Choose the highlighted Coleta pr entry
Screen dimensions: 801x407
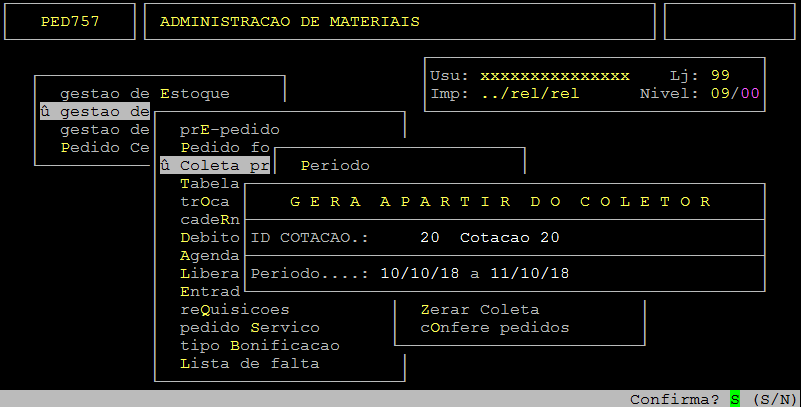[x=215, y=165]
